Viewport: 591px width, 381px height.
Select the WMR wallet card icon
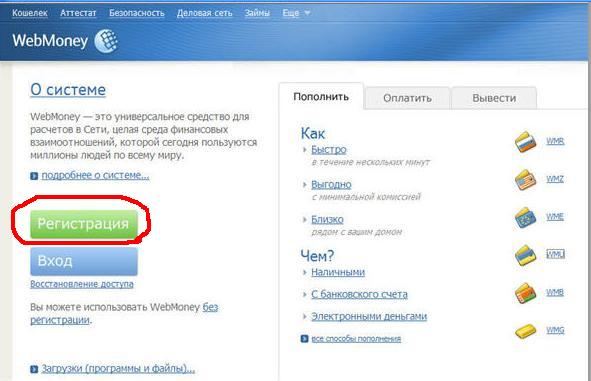coord(526,142)
